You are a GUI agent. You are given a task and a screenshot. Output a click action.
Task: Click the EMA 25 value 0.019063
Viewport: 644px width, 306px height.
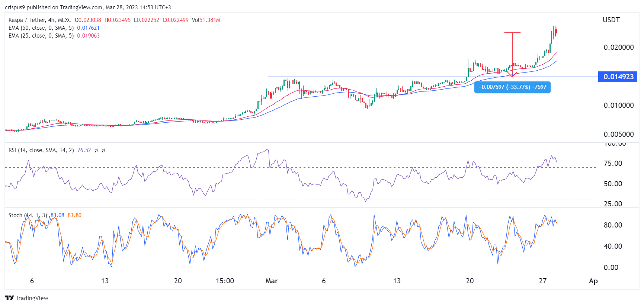pyautogui.click(x=88, y=36)
